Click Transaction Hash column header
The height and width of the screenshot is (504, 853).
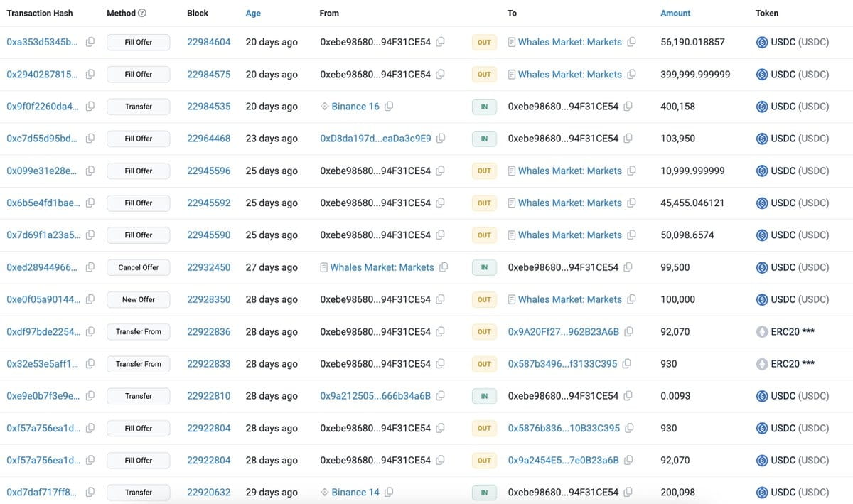point(40,13)
